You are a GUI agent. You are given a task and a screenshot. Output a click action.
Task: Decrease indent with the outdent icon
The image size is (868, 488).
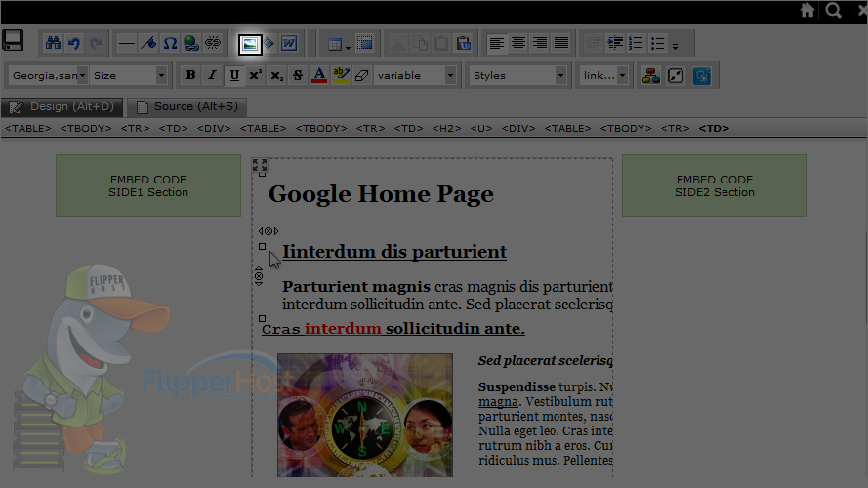click(594, 43)
